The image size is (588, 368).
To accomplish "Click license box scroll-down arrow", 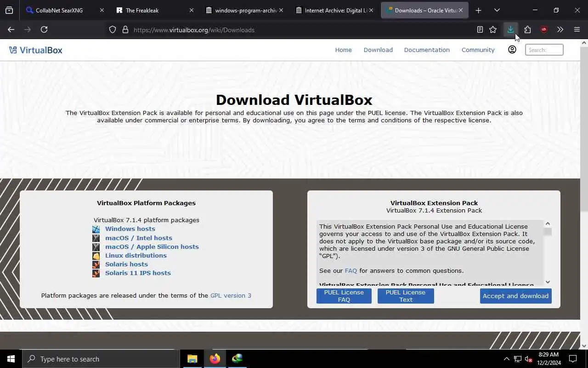I will click(548, 282).
